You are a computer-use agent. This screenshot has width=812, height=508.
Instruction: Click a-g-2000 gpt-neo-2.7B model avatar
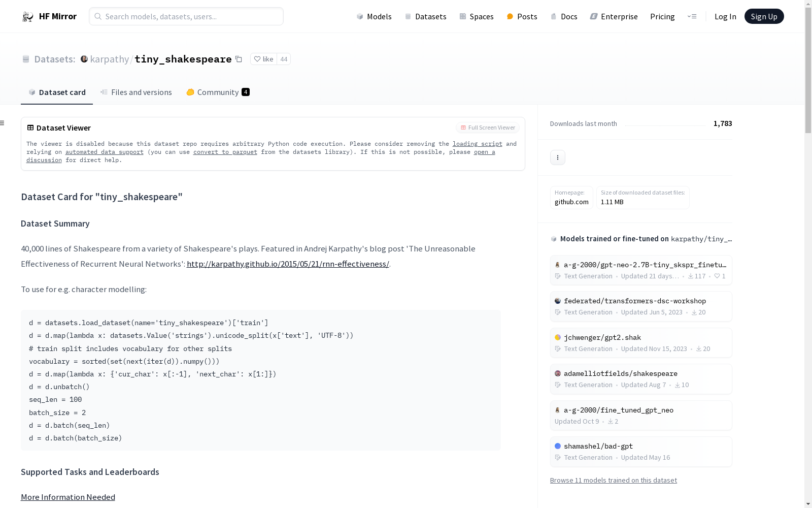click(558, 265)
